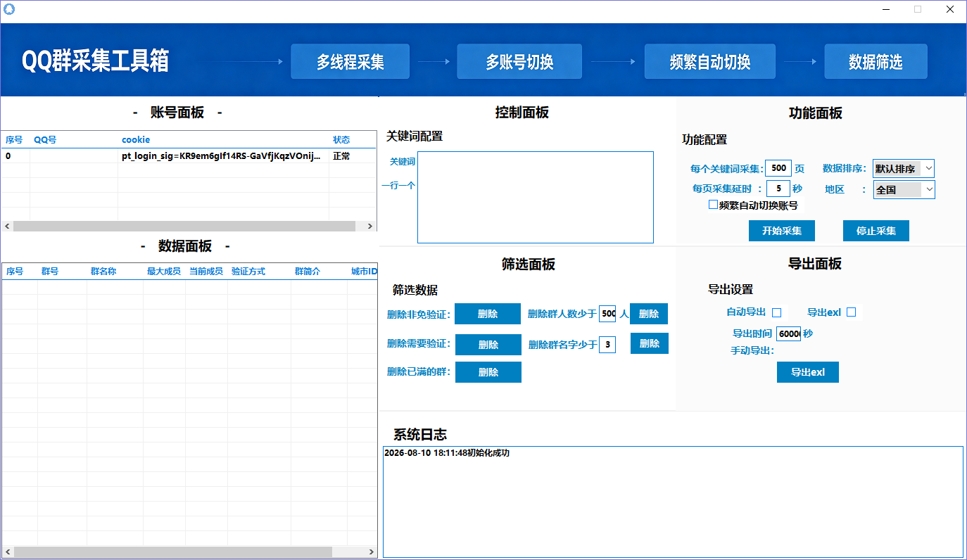Click 删除 next to 删除需要验证
Image resolution: width=967 pixels, height=560 pixels.
pos(488,344)
